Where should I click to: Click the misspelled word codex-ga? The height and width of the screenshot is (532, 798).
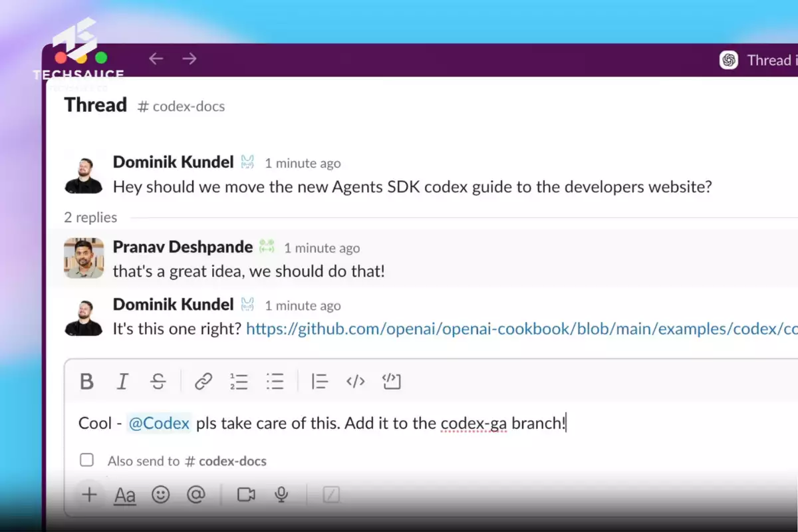473,423
